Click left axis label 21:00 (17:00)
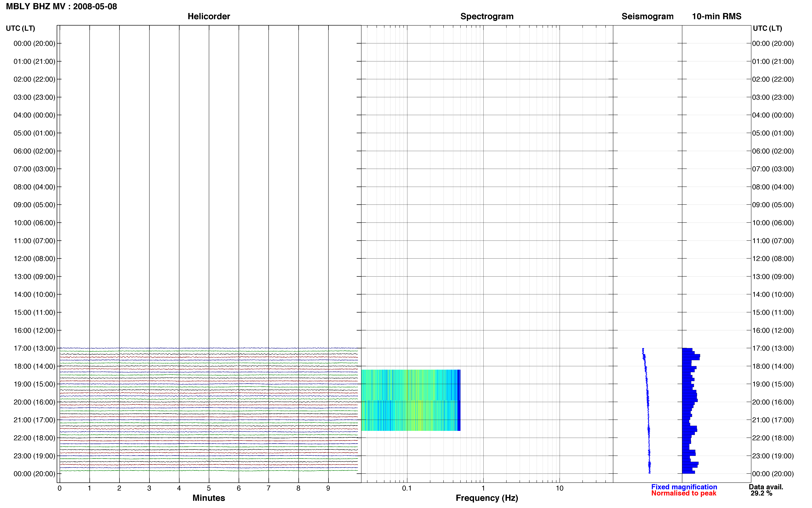 pyautogui.click(x=34, y=420)
